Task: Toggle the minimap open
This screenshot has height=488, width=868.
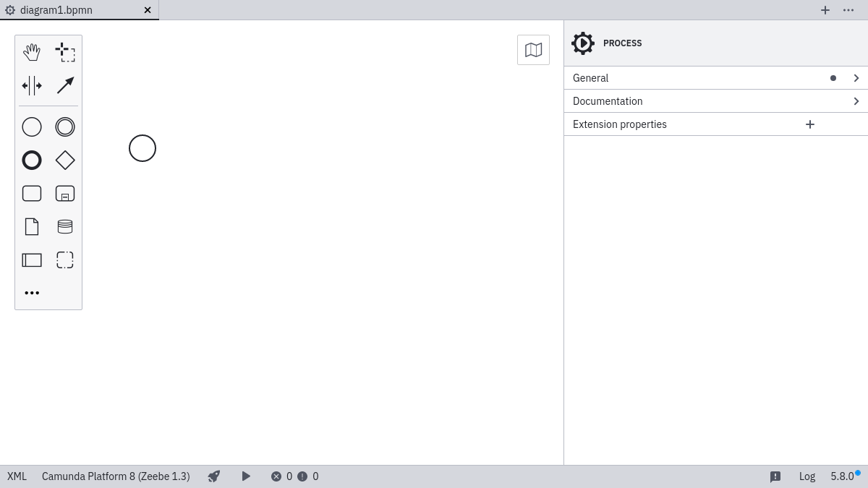Action: [x=533, y=50]
